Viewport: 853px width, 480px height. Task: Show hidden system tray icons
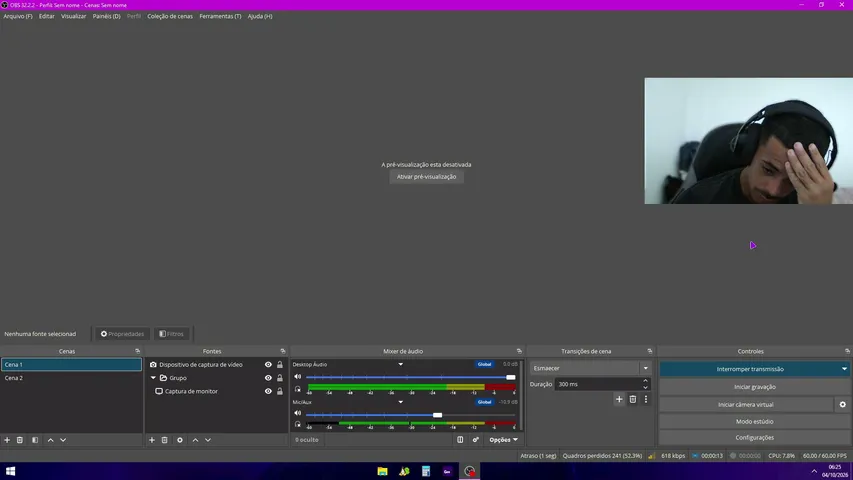[x=814, y=471]
